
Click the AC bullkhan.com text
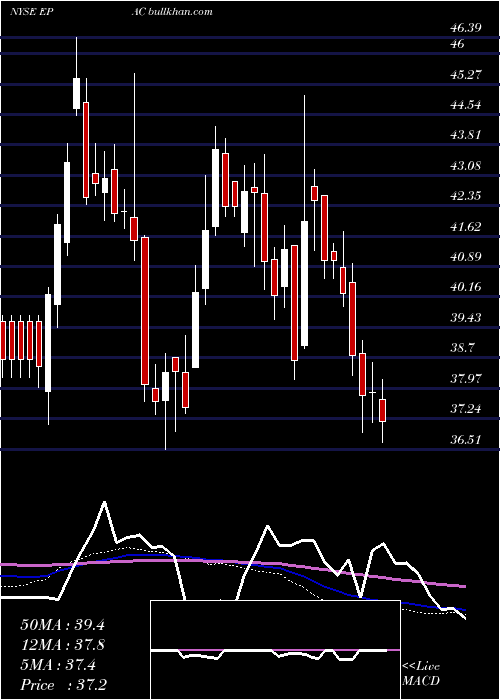pos(172,12)
